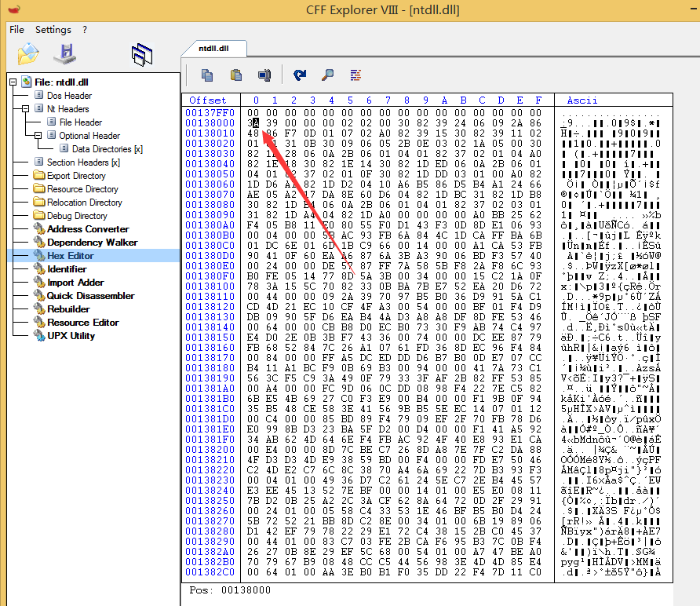Open the Settings menu
This screenshot has height=606, width=700.
click(53, 30)
